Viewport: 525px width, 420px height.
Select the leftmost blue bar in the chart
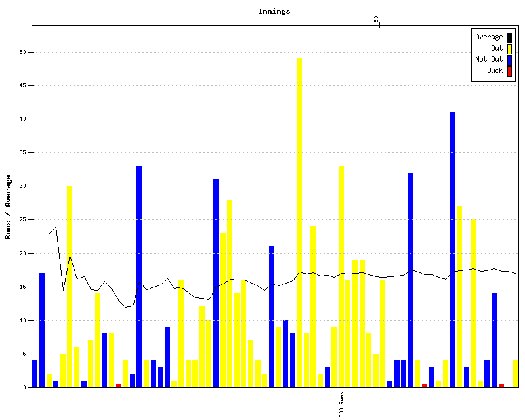(35, 374)
